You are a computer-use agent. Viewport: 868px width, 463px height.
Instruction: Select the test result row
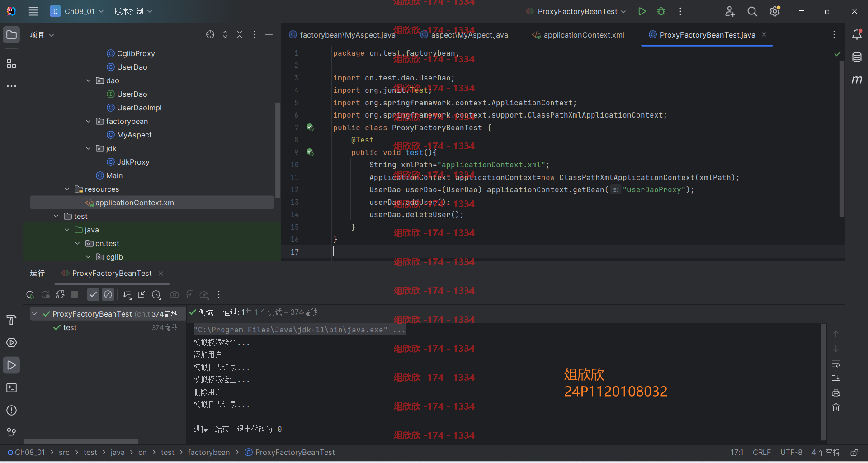coord(104,327)
